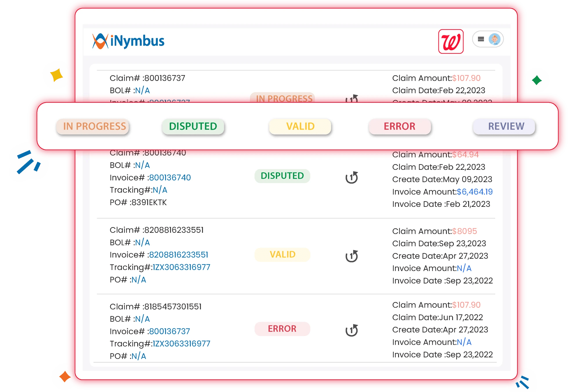Click Claim Date:Jun 17,2022 text
This screenshot has width=580, height=392.
point(438,317)
